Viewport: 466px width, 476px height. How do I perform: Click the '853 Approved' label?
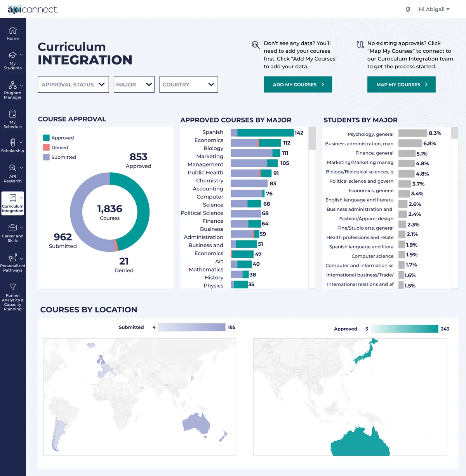tap(138, 161)
